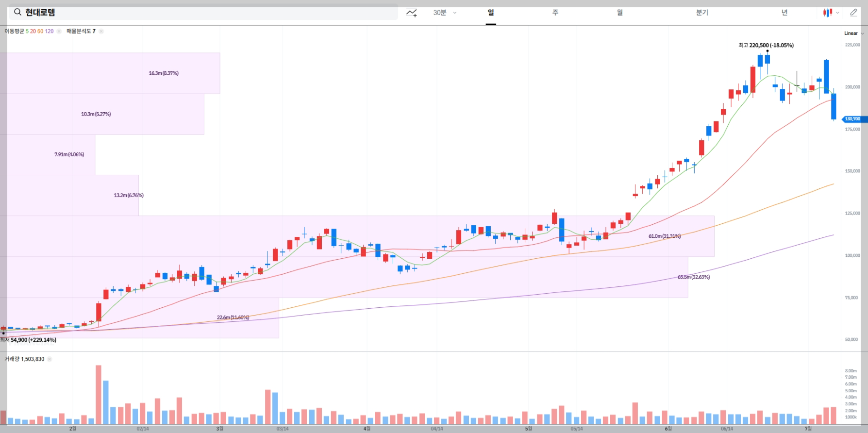Click the 7월 date axis label
868x433 pixels.
808,429
